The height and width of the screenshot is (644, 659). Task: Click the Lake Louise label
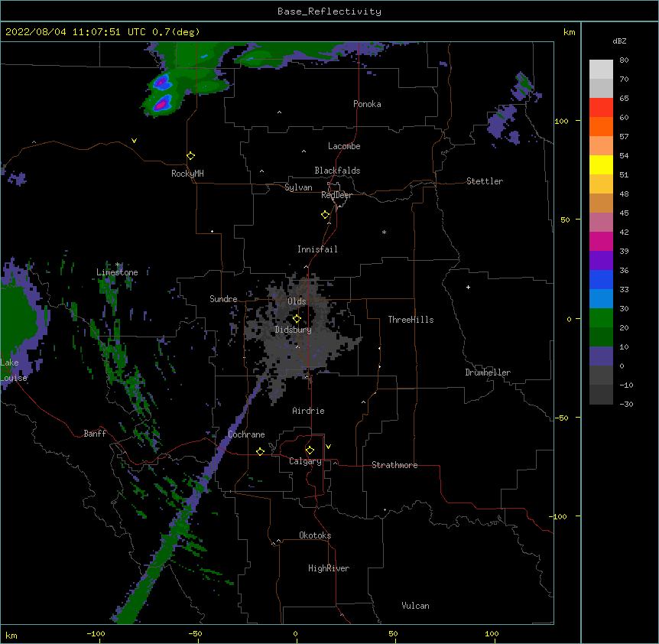coord(14,370)
